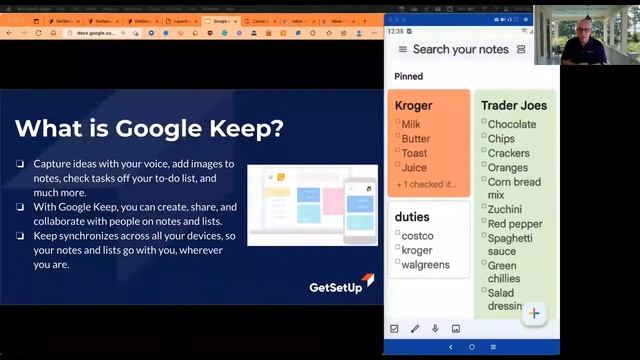Open the phone's recent apps button
This screenshot has width=640, height=360.
pos(493,347)
